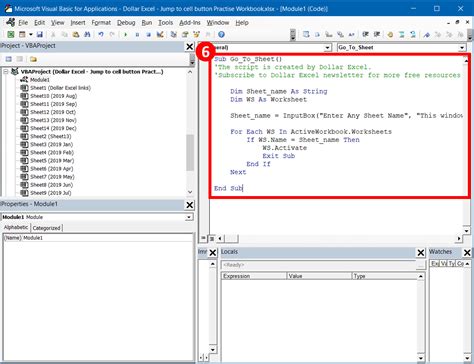474x364 pixels.
Task: Click the Parameter Info edit toolbar icon
Action: click(340, 34)
